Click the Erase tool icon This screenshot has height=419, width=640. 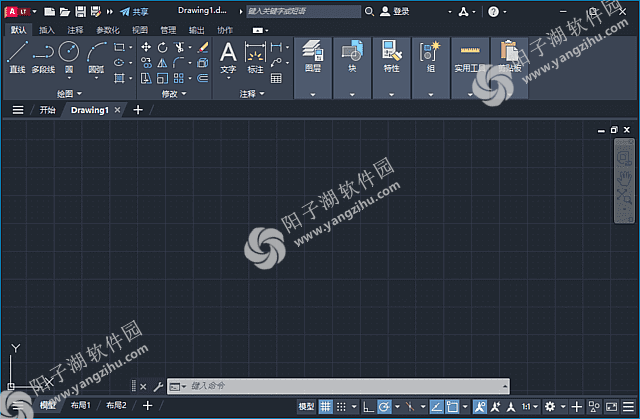[x=203, y=47]
